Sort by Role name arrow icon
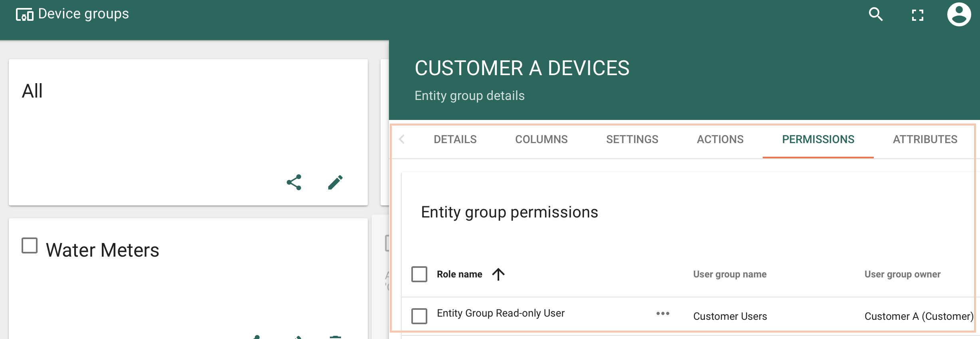 [x=498, y=274]
